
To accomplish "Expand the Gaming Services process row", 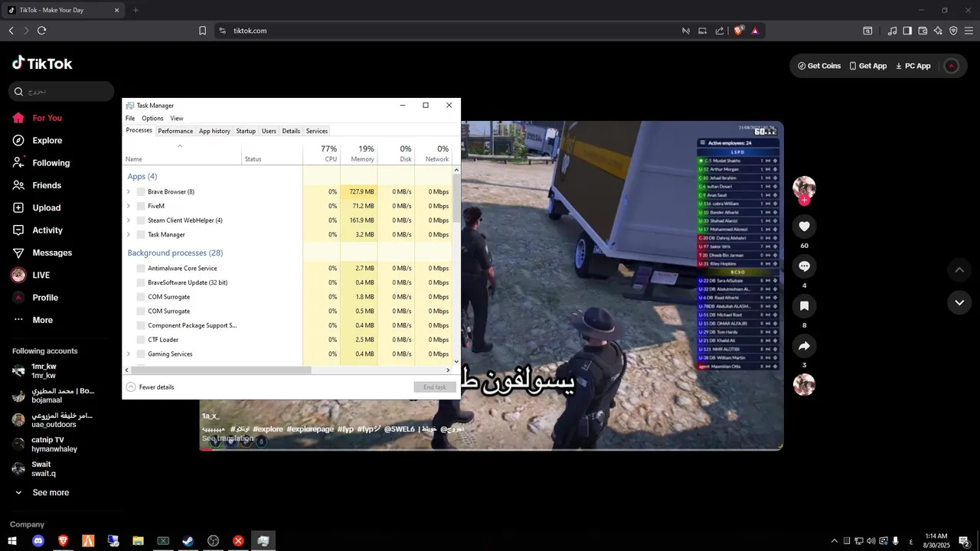I will point(129,354).
